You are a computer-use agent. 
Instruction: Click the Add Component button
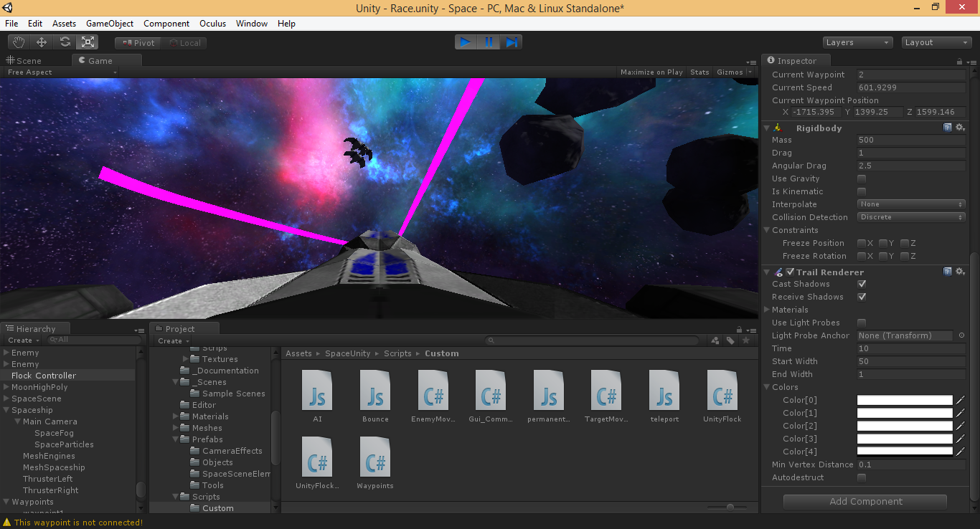pyautogui.click(x=864, y=502)
